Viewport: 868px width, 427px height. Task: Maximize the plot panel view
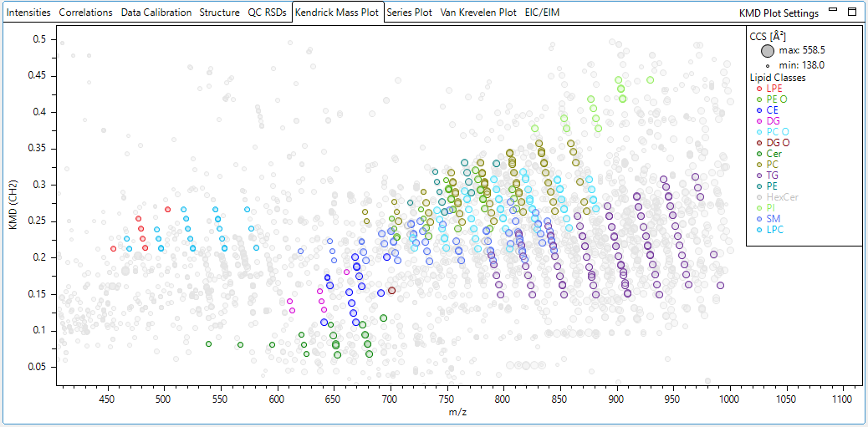point(852,13)
